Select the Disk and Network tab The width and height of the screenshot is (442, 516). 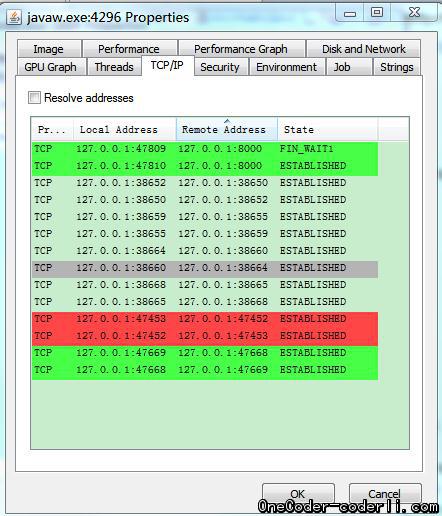coord(364,49)
